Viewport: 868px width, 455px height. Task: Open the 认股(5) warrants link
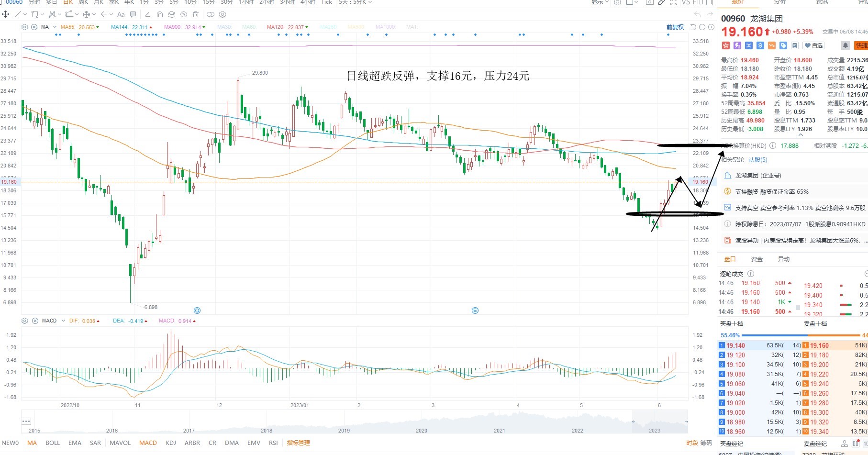(758, 159)
